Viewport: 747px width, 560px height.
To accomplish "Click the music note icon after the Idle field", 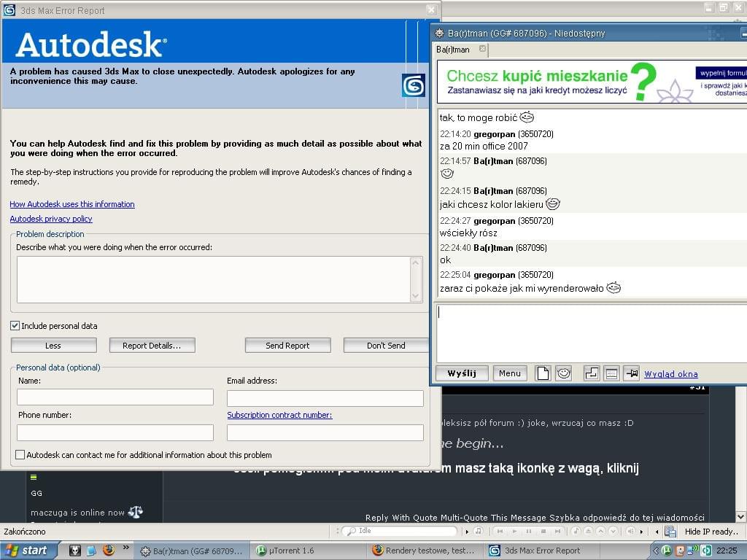I will [479, 531].
